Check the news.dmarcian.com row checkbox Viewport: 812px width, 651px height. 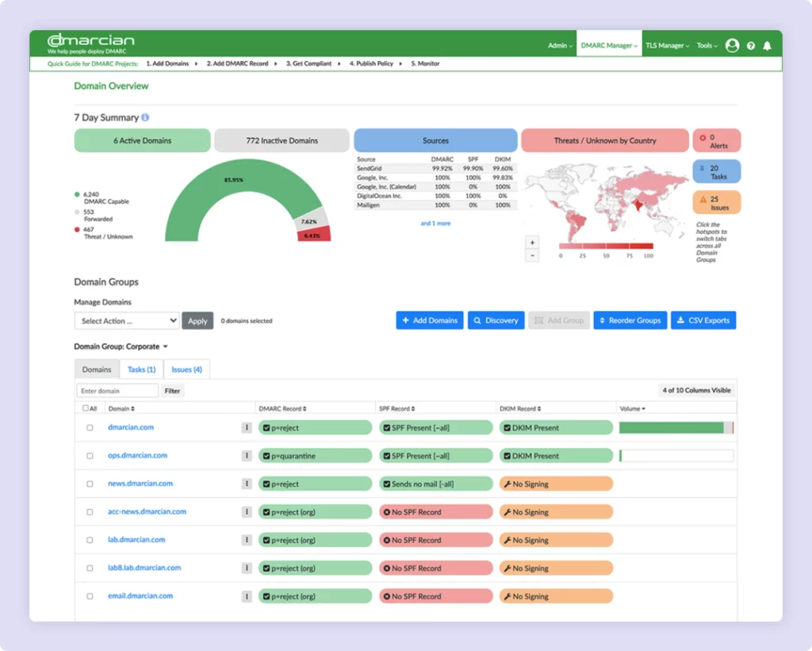[x=90, y=484]
